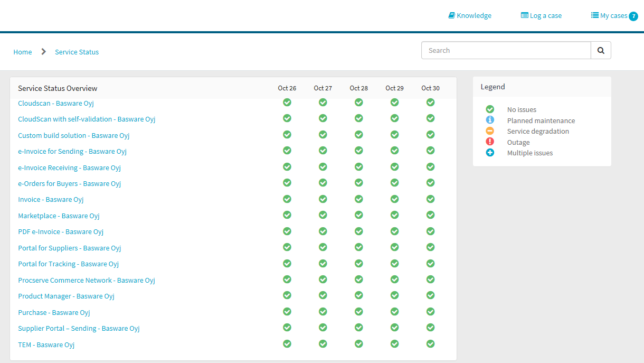Click the Oct 30 column header
The width and height of the screenshot is (644, 363).
click(x=431, y=88)
